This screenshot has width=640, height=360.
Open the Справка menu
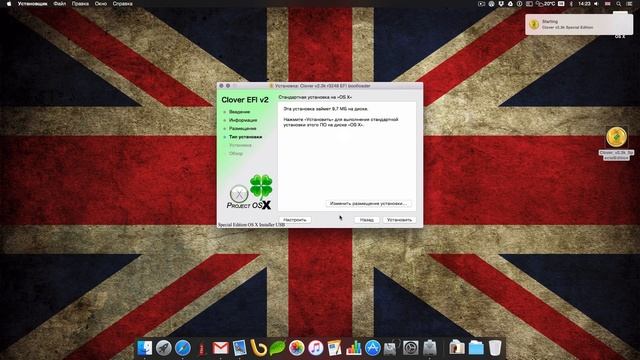point(122,4)
